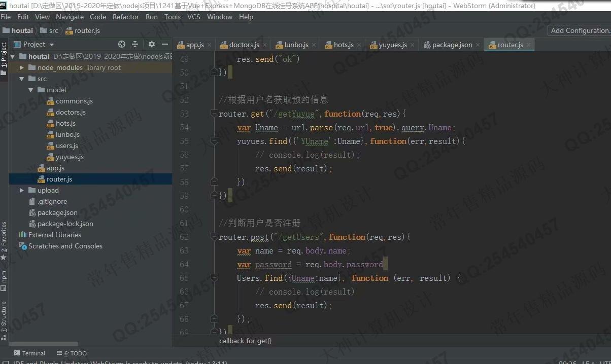Screen dimensions: 611x364
Task: Open the Tools menu
Action: 173,17
